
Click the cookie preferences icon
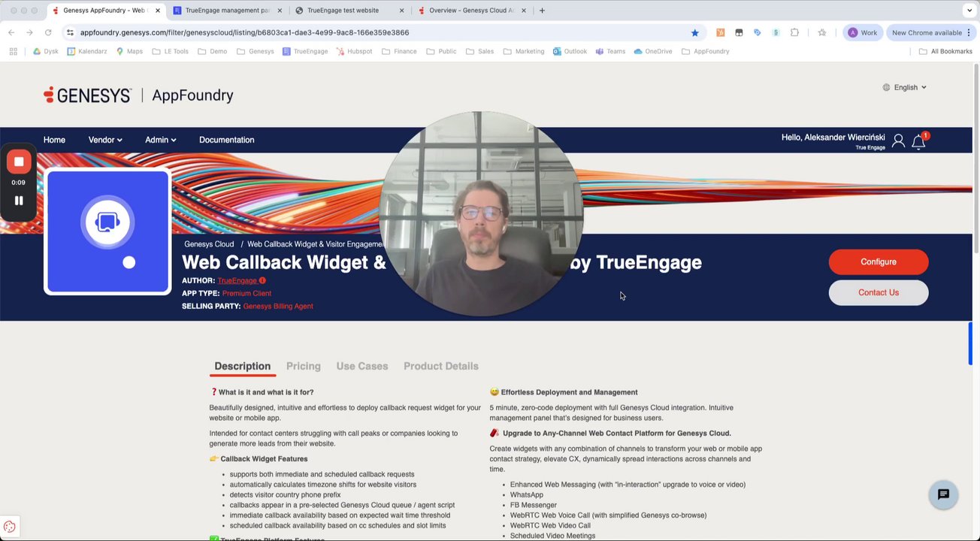tap(9, 527)
